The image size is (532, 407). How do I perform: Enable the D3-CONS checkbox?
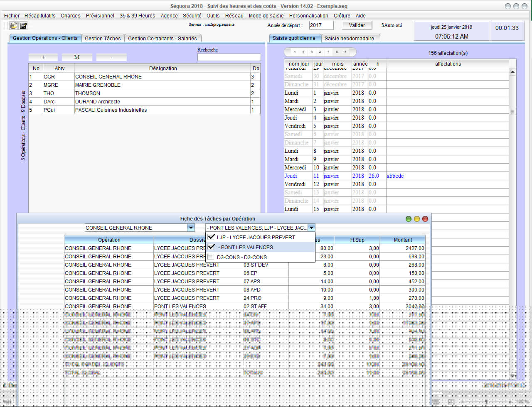[211, 257]
